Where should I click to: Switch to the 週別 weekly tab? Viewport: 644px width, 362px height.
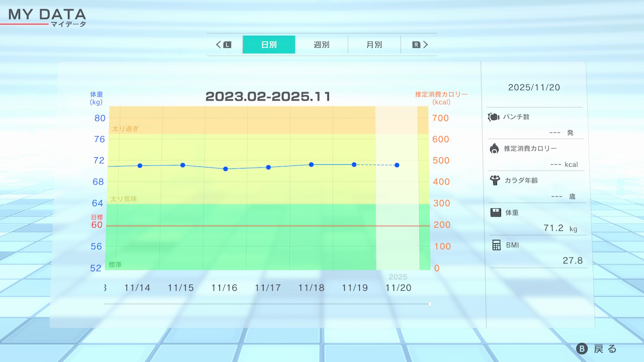click(321, 45)
